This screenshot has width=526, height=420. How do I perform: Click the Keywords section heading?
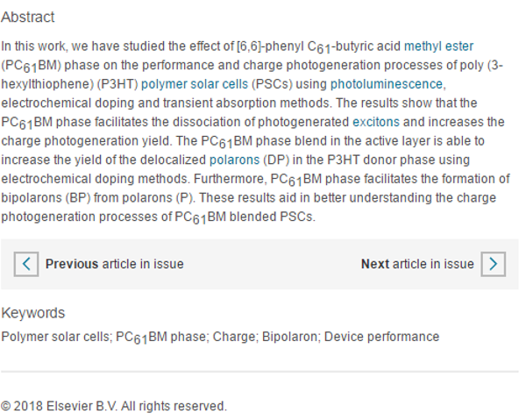point(33,313)
